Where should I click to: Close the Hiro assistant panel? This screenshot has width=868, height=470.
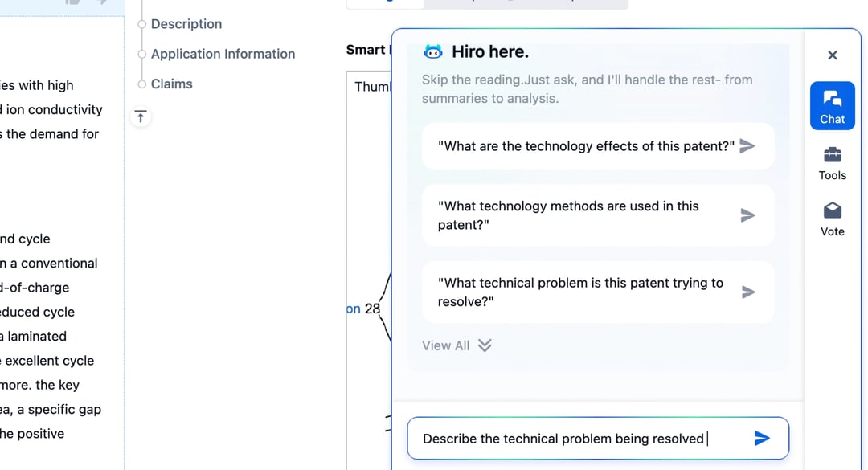pos(832,55)
